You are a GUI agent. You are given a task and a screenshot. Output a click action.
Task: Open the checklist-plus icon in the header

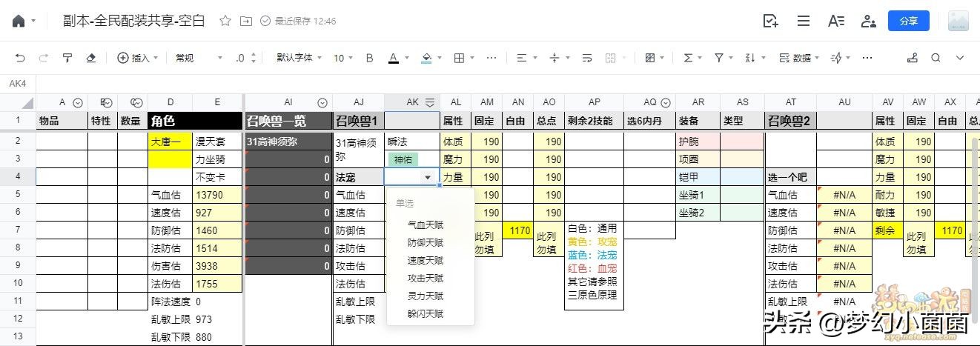[x=771, y=21]
